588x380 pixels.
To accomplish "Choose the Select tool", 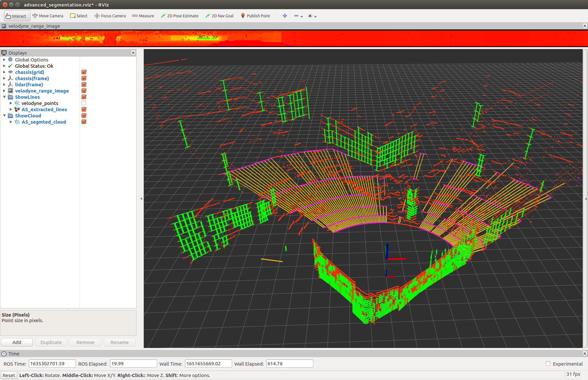I will tap(79, 16).
